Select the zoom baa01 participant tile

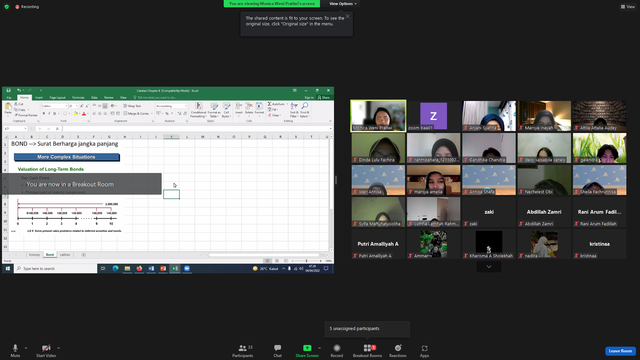click(x=433, y=116)
